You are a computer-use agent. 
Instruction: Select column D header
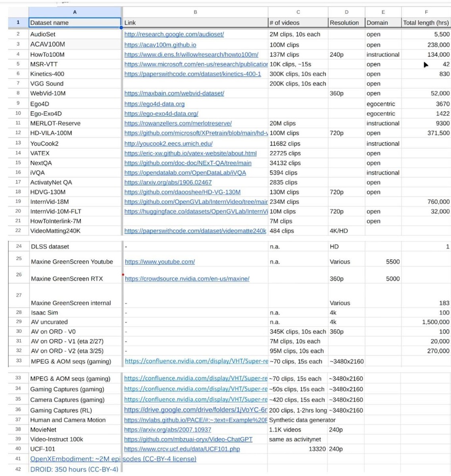pos(346,12)
